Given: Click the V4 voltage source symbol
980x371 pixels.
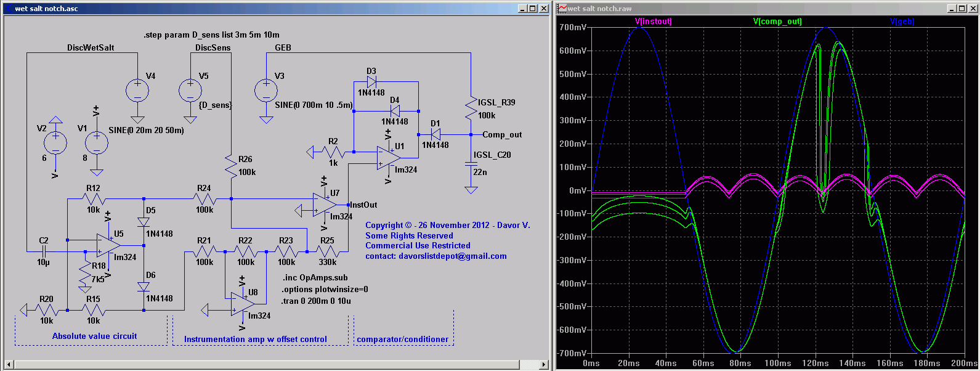Looking at the screenshot, I should tap(137, 91).
